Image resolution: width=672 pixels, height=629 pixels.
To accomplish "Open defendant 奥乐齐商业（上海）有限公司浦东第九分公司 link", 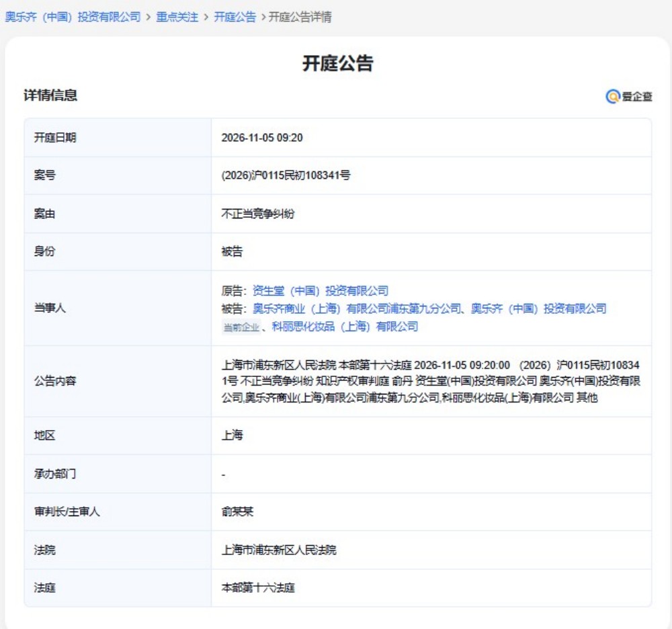I will coord(357,308).
